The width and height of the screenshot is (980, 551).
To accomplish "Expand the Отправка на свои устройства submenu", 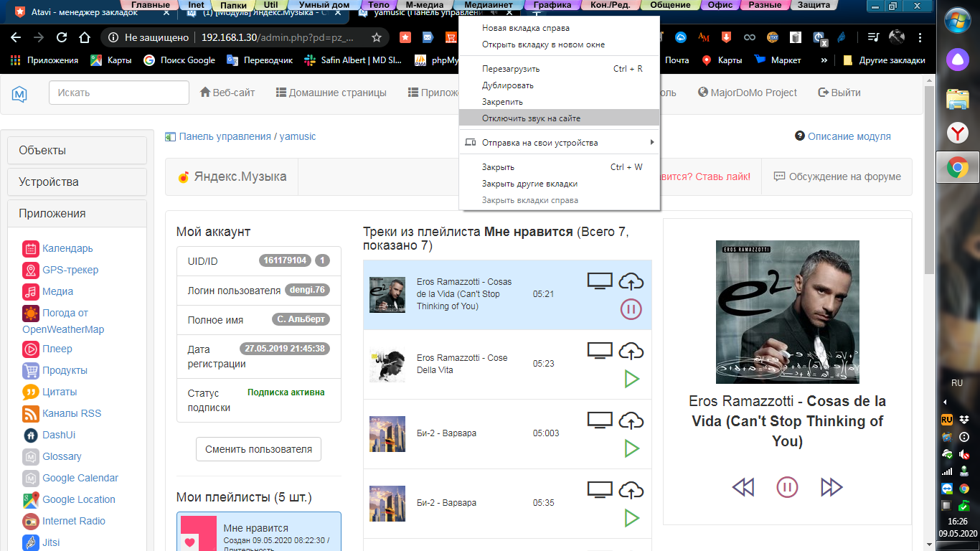I will [559, 143].
